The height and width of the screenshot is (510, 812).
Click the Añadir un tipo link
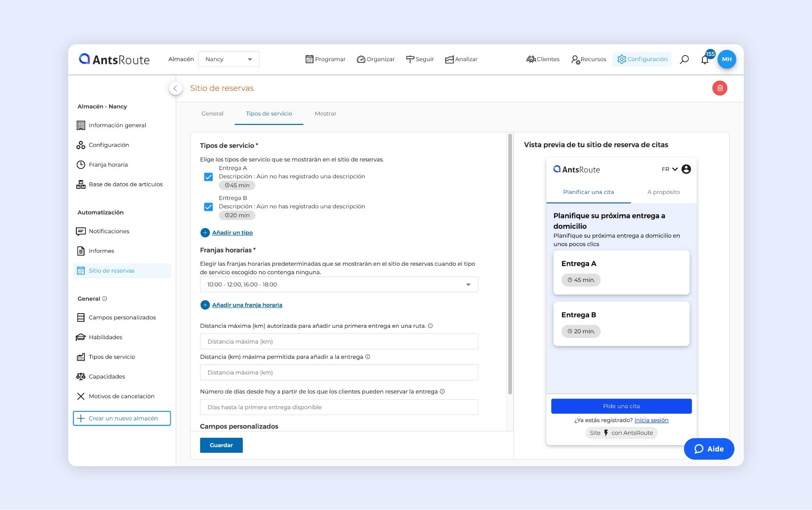[x=232, y=232]
